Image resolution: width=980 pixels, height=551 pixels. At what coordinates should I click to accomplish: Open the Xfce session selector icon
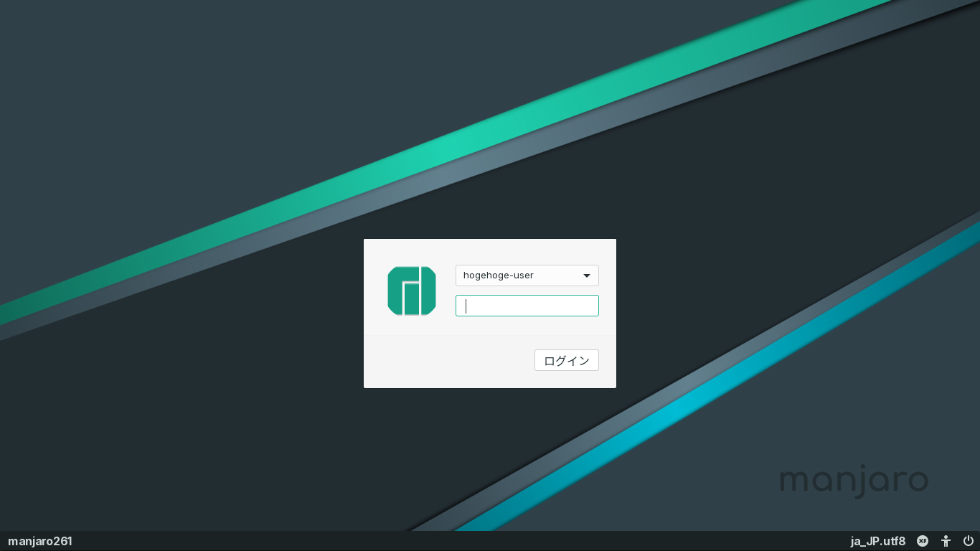(x=923, y=541)
